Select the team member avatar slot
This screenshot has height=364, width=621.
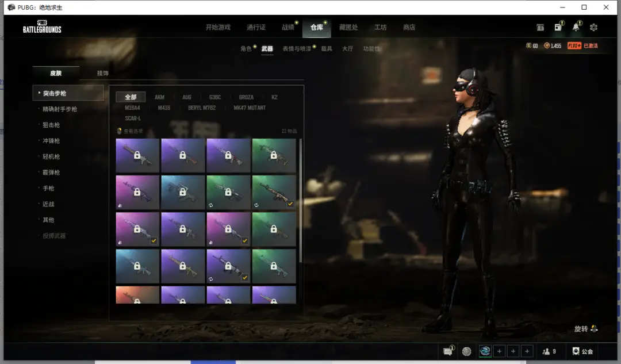click(485, 351)
